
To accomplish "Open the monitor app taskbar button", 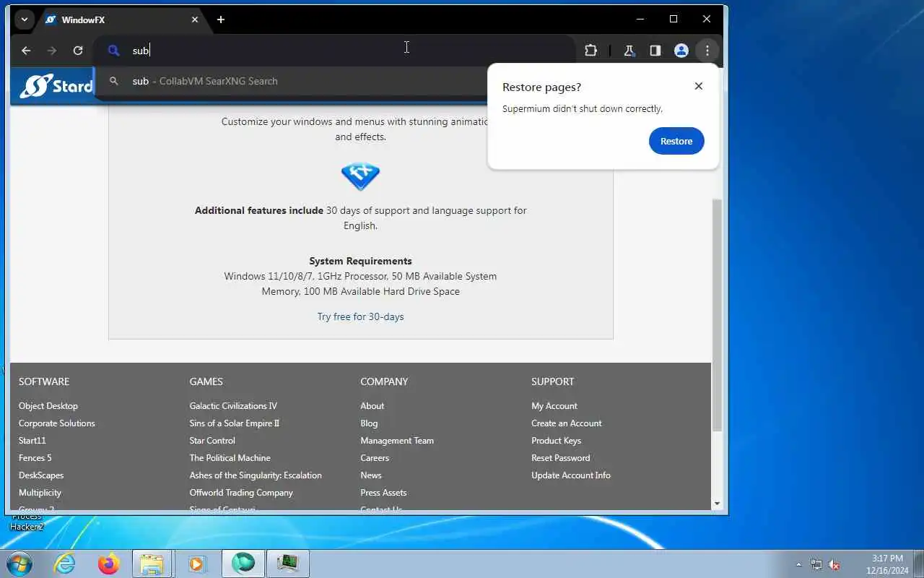I will click(288, 564).
